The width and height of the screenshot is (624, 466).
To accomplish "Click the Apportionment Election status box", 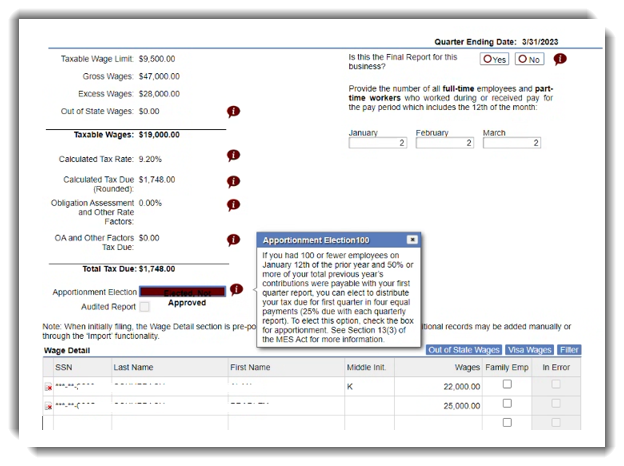I will point(183,292).
